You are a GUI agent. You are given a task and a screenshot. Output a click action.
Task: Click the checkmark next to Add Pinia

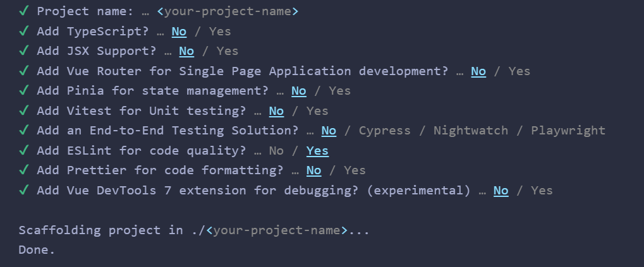click(x=23, y=91)
